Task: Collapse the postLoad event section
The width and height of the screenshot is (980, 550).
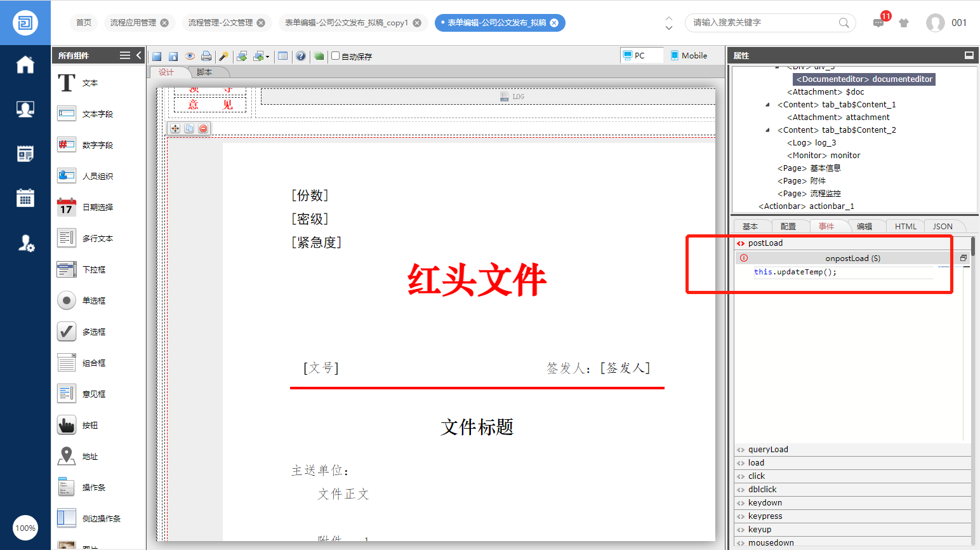Action: pos(852,243)
